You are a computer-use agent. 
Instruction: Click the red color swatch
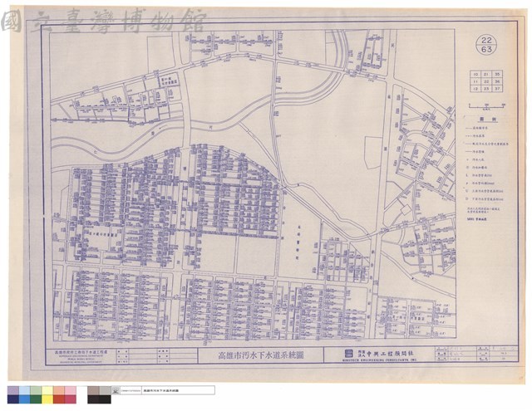(59, 399)
